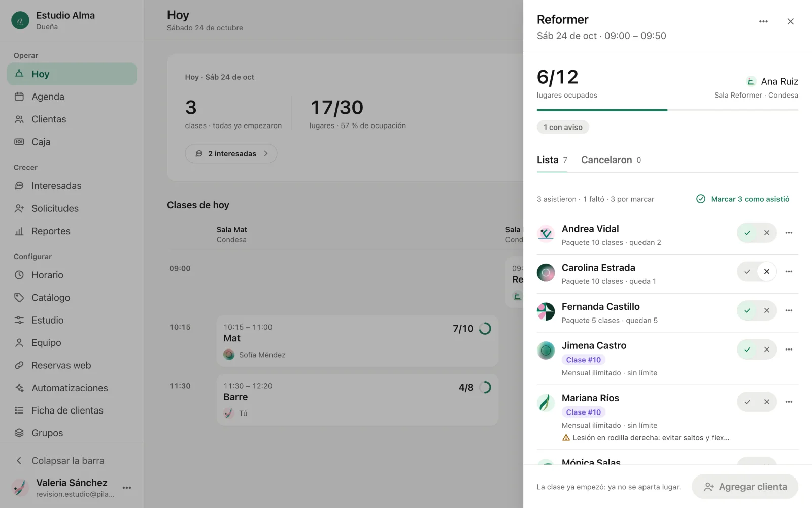
Task: Open Fernanda Castillo row options menu
Action: click(789, 310)
